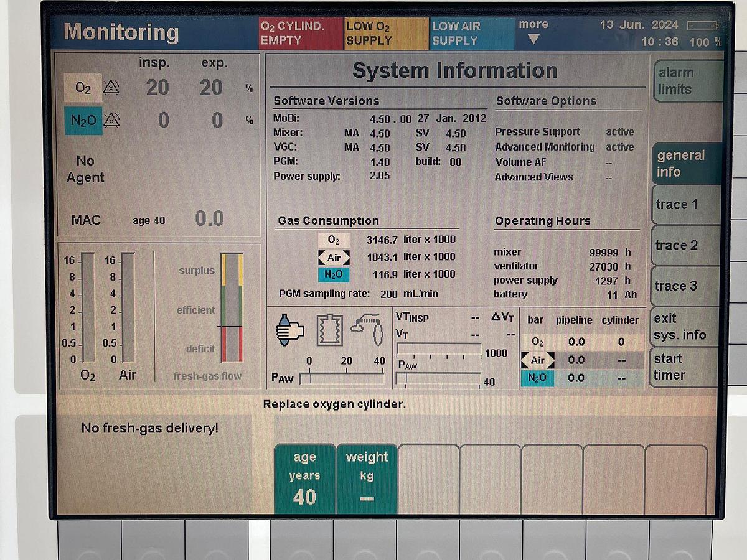The image size is (747, 560).
Task: Open the O2 CYLIND. EMPTY alarm
Action: click(x=301, y=33)
